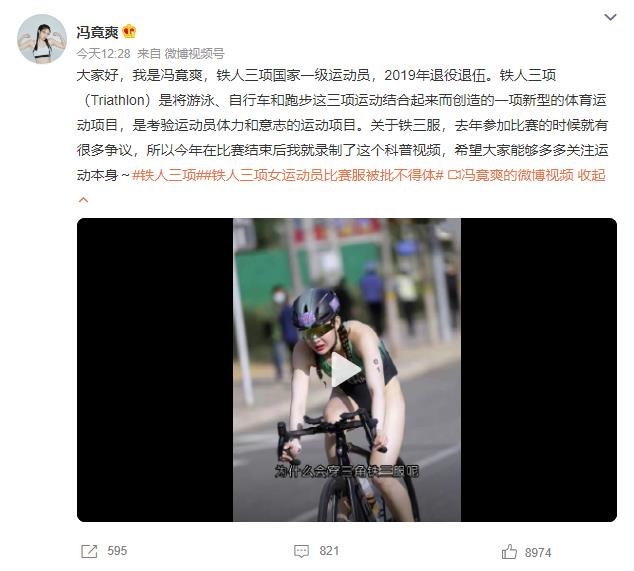
Task: Click the profile avatar picture
Action: 42,39
